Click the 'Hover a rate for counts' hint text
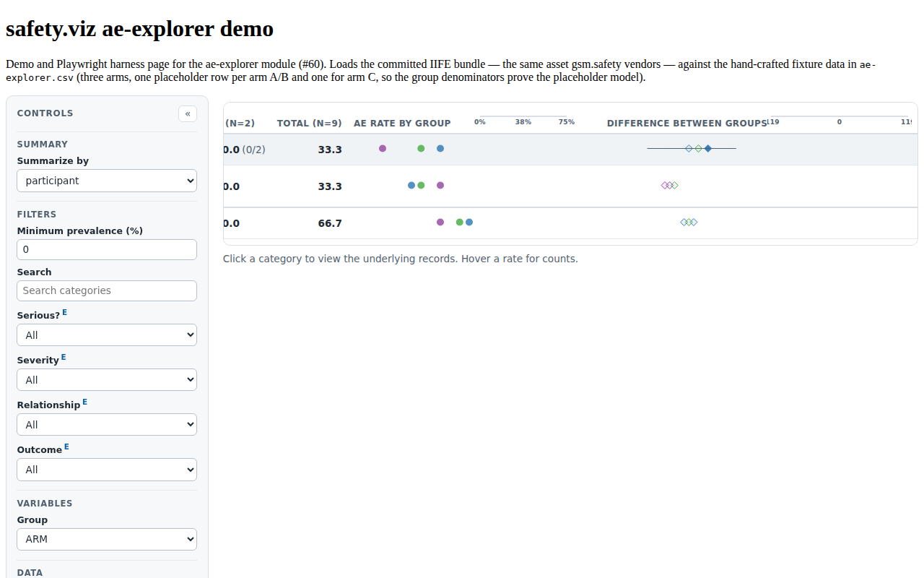Image resolution: width=924 pixels, height=578 pixels. tap(520, 259)
